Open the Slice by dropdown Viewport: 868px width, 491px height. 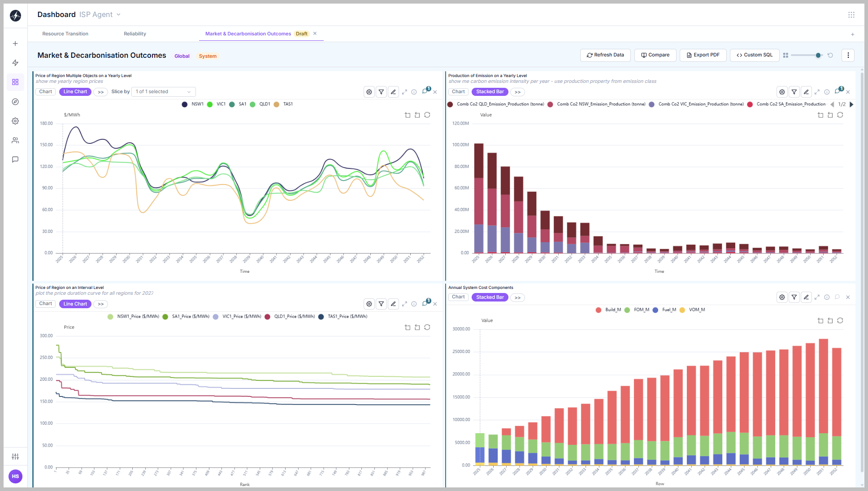[164, 92]
